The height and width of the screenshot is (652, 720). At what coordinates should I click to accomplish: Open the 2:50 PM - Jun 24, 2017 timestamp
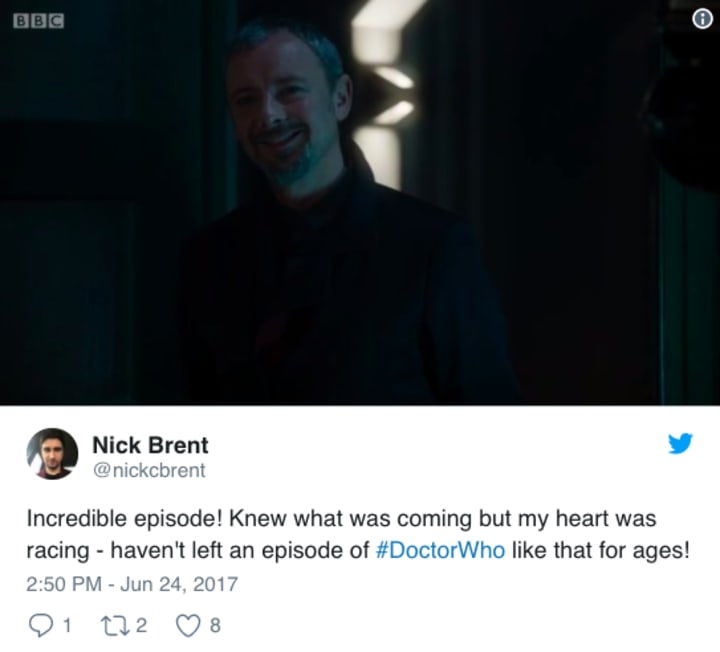132,584
